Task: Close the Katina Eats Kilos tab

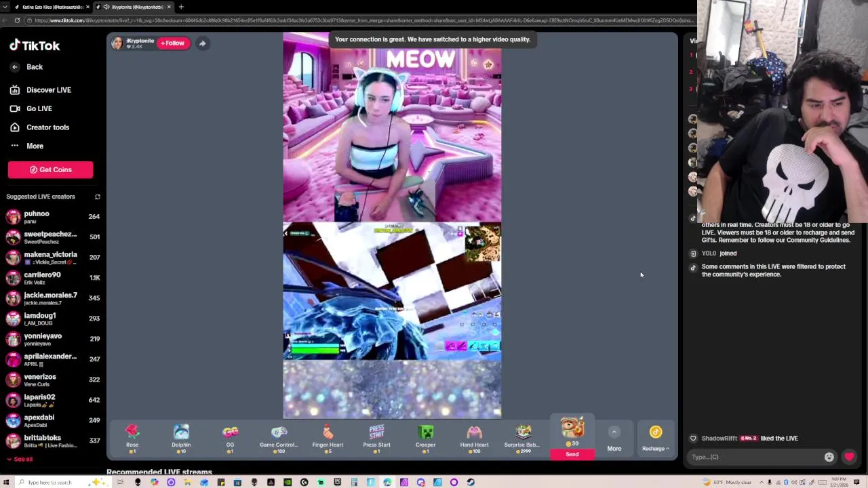Action: 87,7
